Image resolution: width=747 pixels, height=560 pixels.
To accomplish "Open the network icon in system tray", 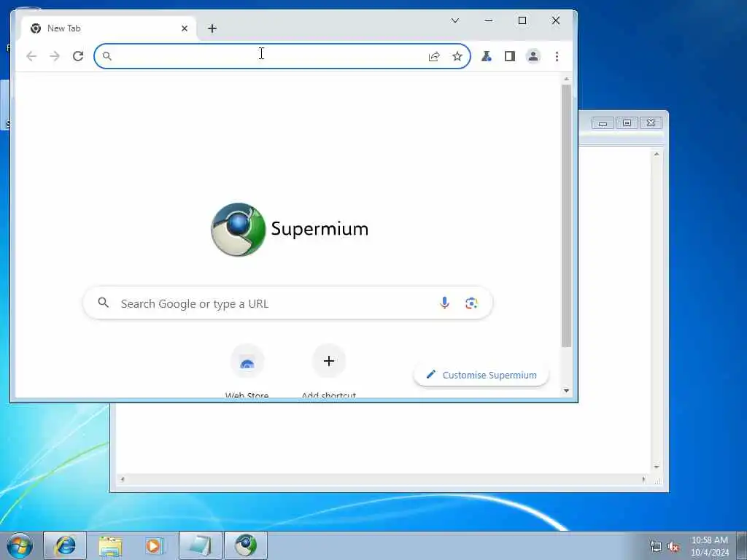I will pos(656,547).
